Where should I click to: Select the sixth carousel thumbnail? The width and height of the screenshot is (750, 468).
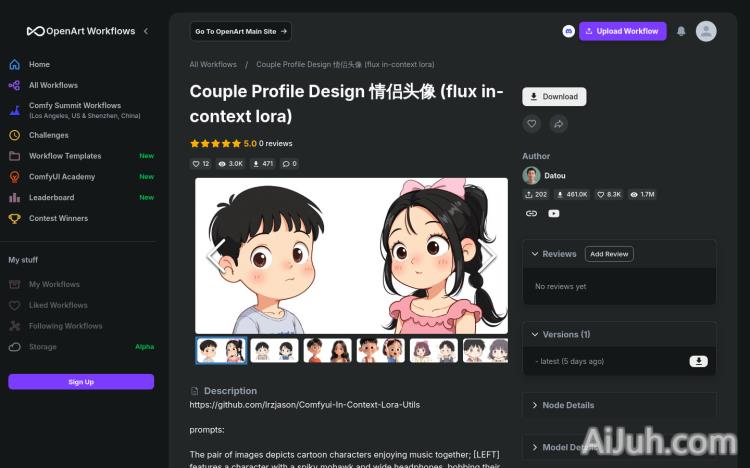485,350
